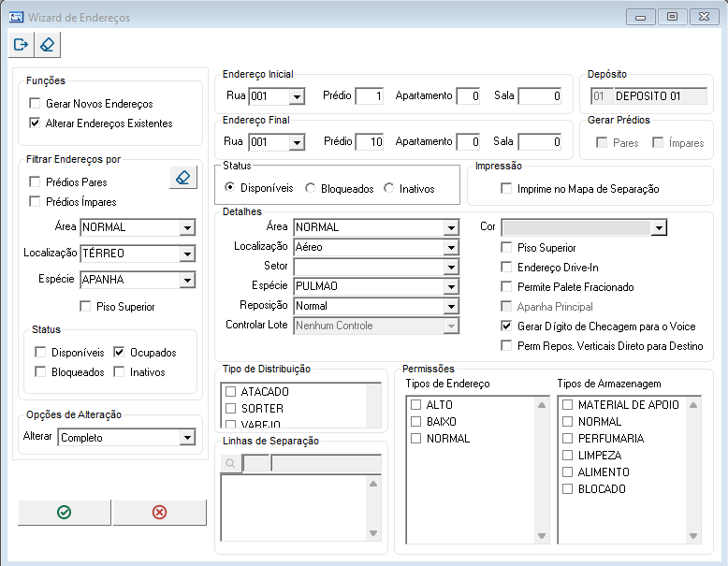Click Tipos de Endereço scrollbar down arrow

(542, 536)
